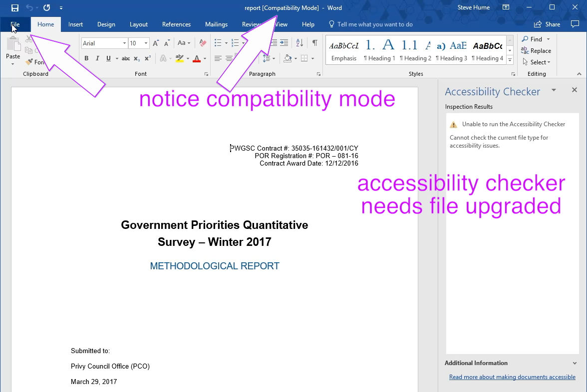587x392 pixels.
Task: Apply yellow text highlight color
Action: (x=180, y=58)
